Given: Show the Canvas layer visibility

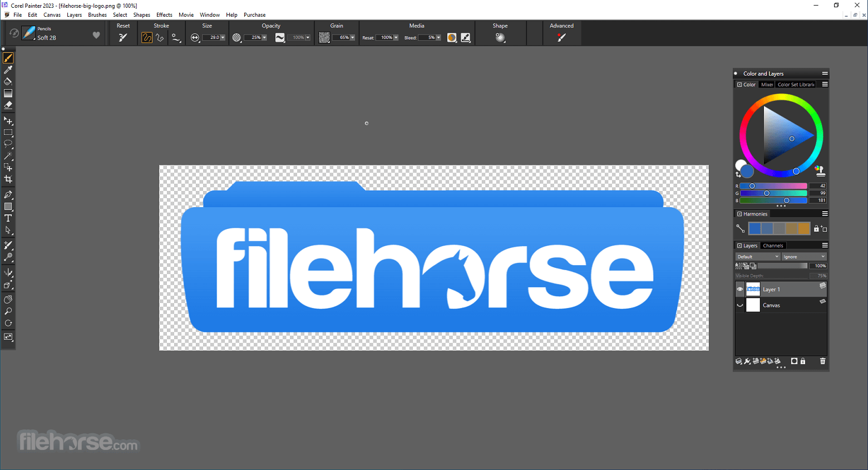Looking at the screenshot, I should tap(740, 305).
